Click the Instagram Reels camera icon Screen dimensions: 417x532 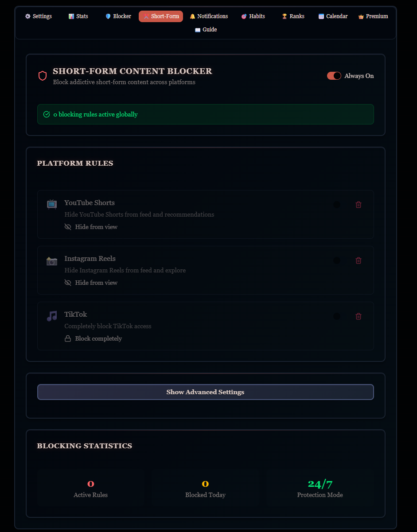pyautogui.click(x=51, y=260)
